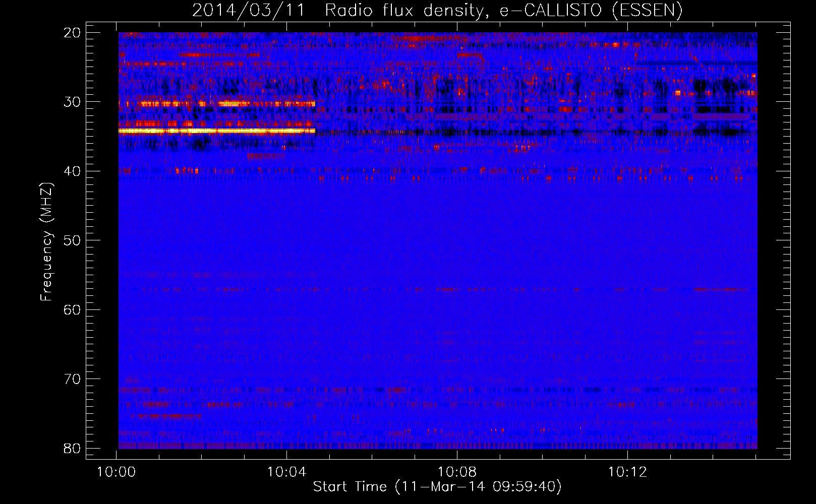Click the 80 MHz frequency tick label
This screenshot has height=504, width=816.
(x=72, y=448)
